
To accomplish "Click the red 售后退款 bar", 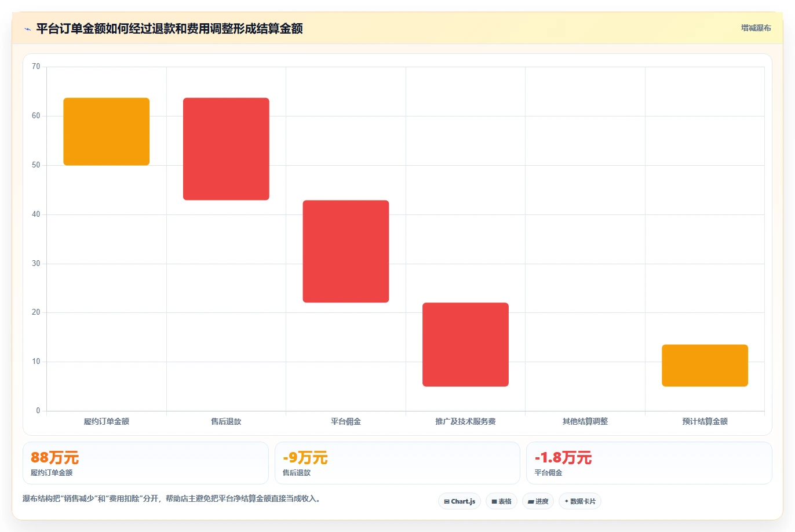I will 226,149.
